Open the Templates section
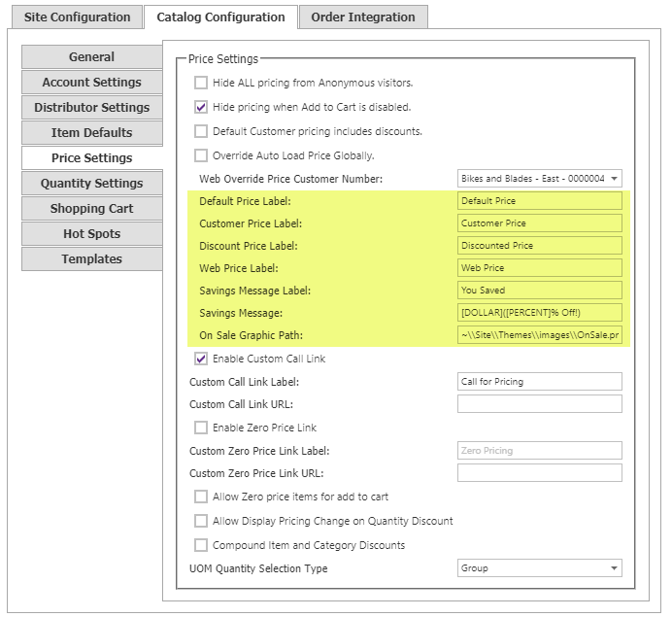 point(91,259)
